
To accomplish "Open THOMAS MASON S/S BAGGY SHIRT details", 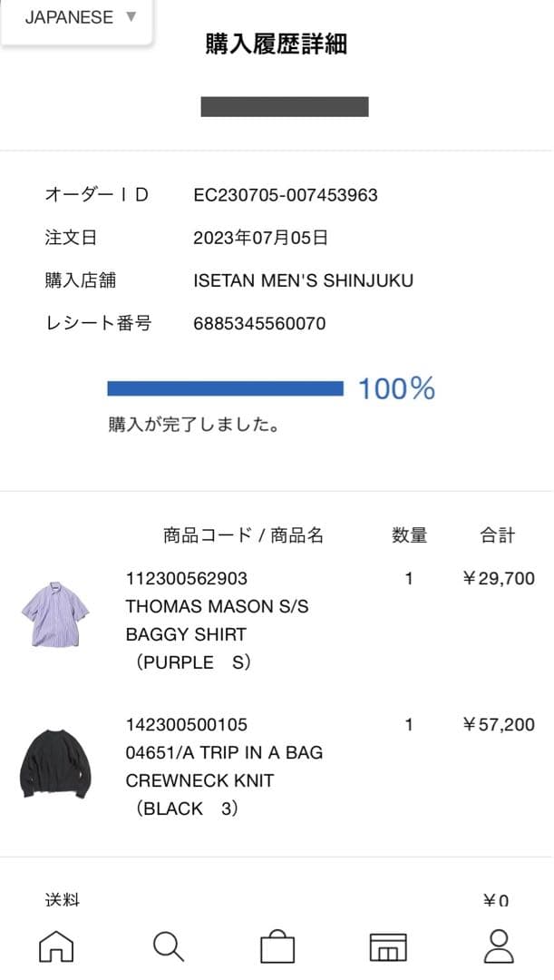I will click(x=217, y=620).
